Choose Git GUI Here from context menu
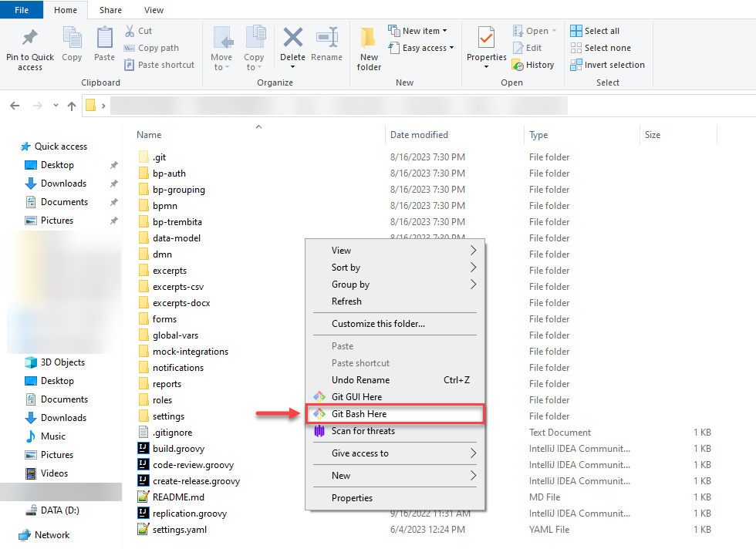The width and height of the screenshot is (756, 549). click(x=356, y=397)
